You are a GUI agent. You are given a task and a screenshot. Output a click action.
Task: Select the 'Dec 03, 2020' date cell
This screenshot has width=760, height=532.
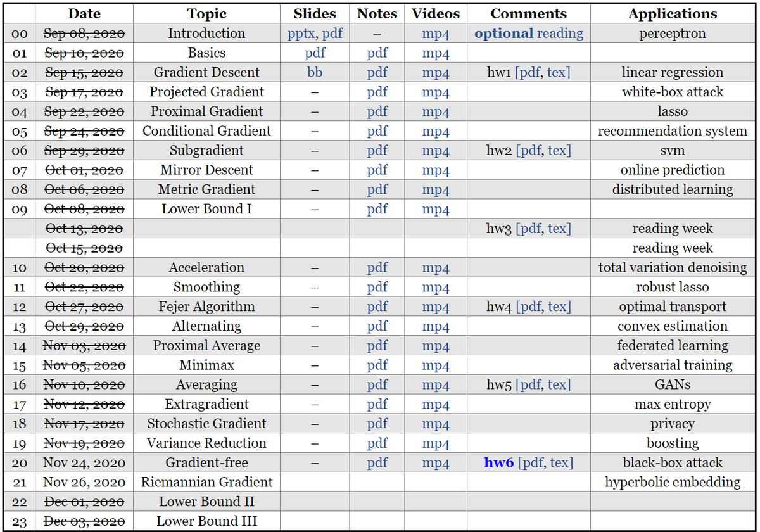click(84, 522)
